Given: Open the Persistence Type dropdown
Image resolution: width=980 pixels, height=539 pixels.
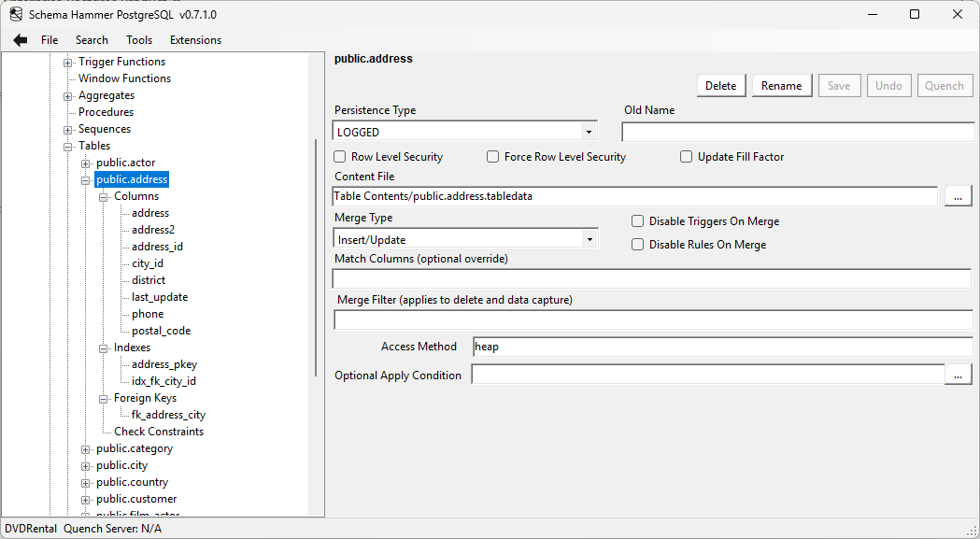Looking at the screenshot, I should pos(589,130).
